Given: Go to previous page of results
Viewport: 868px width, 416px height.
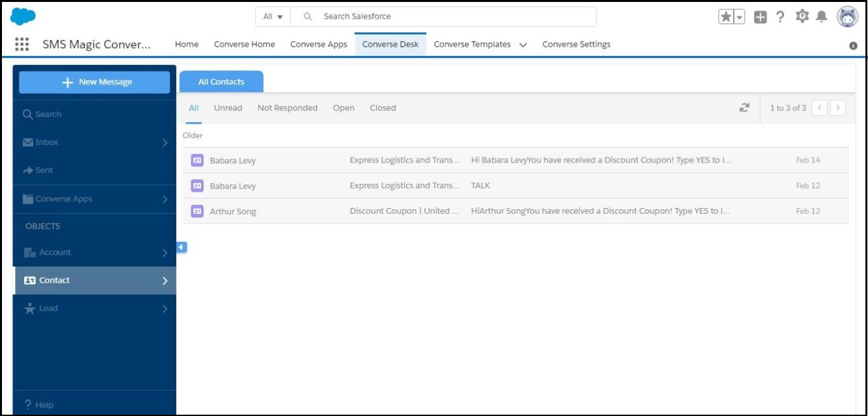Looking at the screenshot, I should [x=820, y=108].
